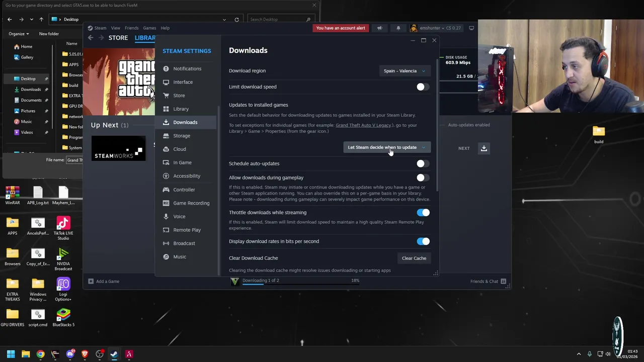Select Downloads settings section
644x362 pixels.
(x=185, y=122)
